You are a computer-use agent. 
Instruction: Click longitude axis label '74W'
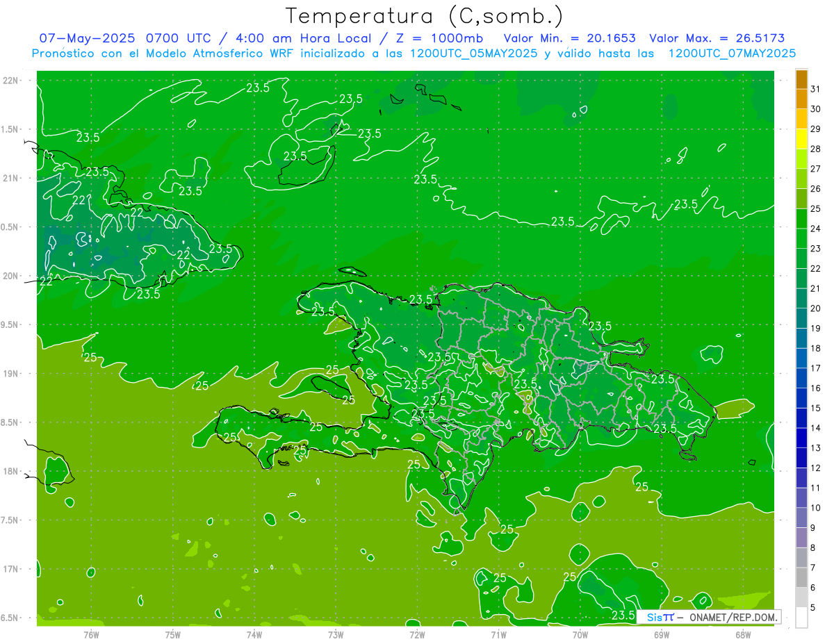click(254, 634)
